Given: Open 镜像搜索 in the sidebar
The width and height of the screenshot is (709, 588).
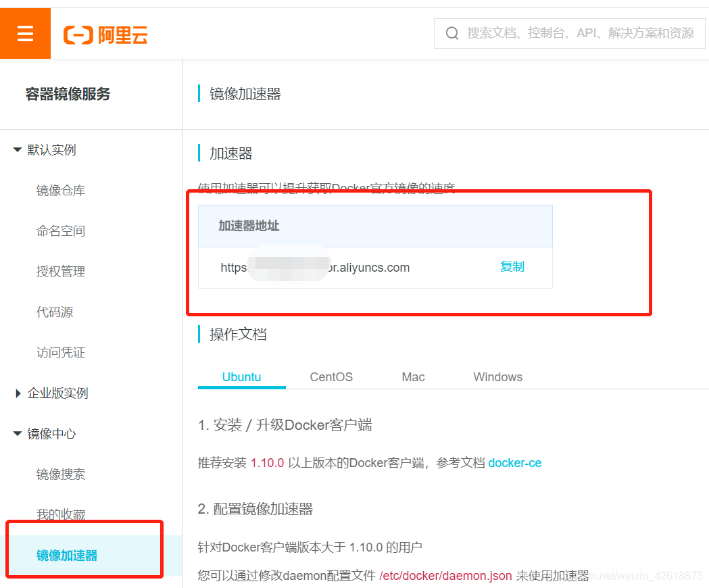Looking at the screenshot, I should click(x=61, y=474).
